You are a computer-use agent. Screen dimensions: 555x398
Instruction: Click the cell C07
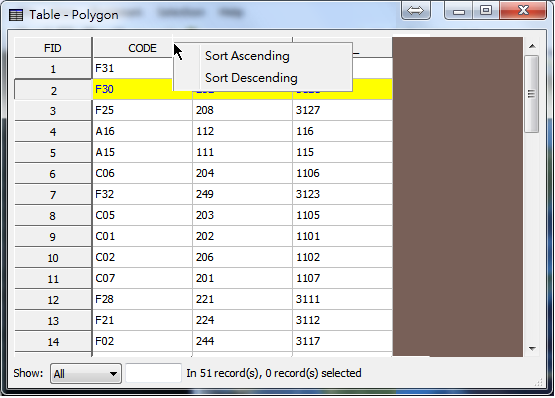pos(142,278)
